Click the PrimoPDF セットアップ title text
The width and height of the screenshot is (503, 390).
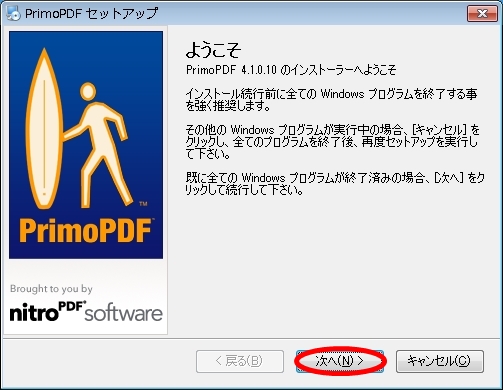tap(91, 13)
